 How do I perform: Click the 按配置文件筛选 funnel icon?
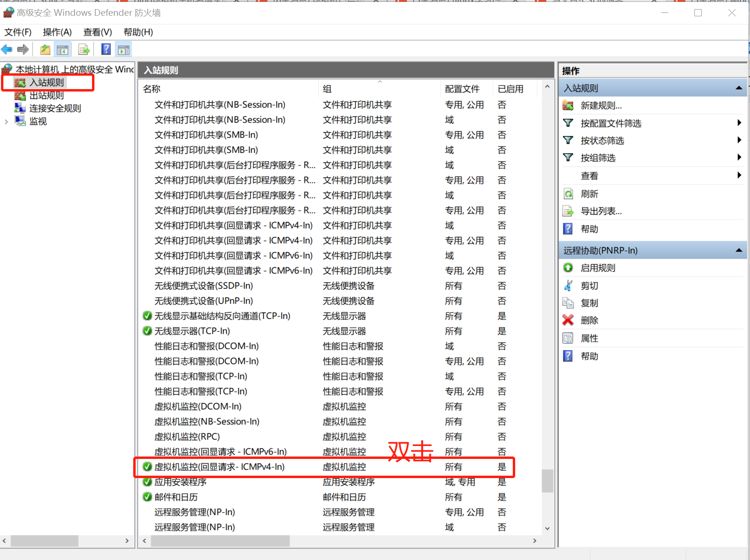[x=568, y=123]
